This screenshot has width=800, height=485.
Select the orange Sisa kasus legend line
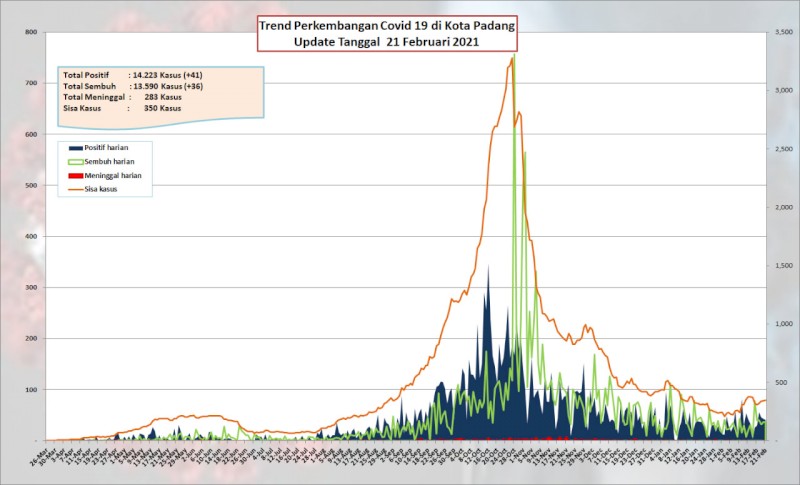[x=76, y=189]
